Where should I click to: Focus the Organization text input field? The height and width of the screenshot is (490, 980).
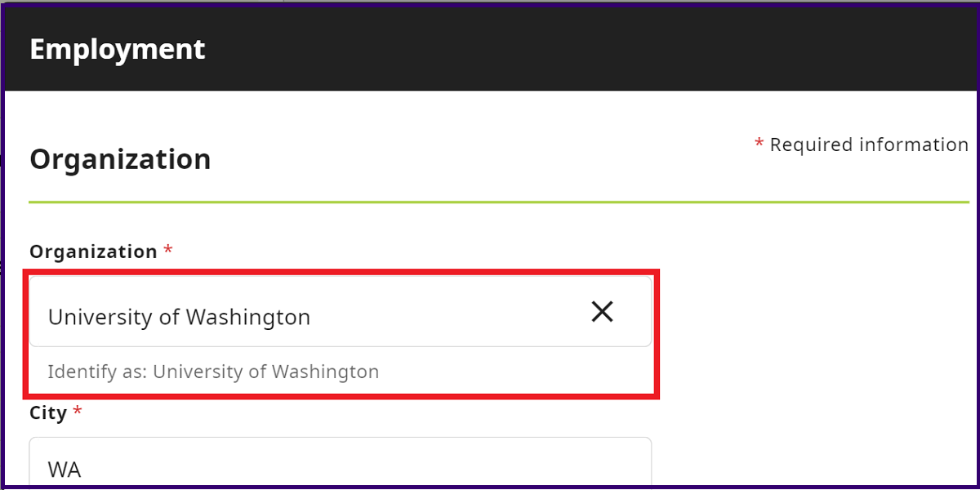coord(341,311)
